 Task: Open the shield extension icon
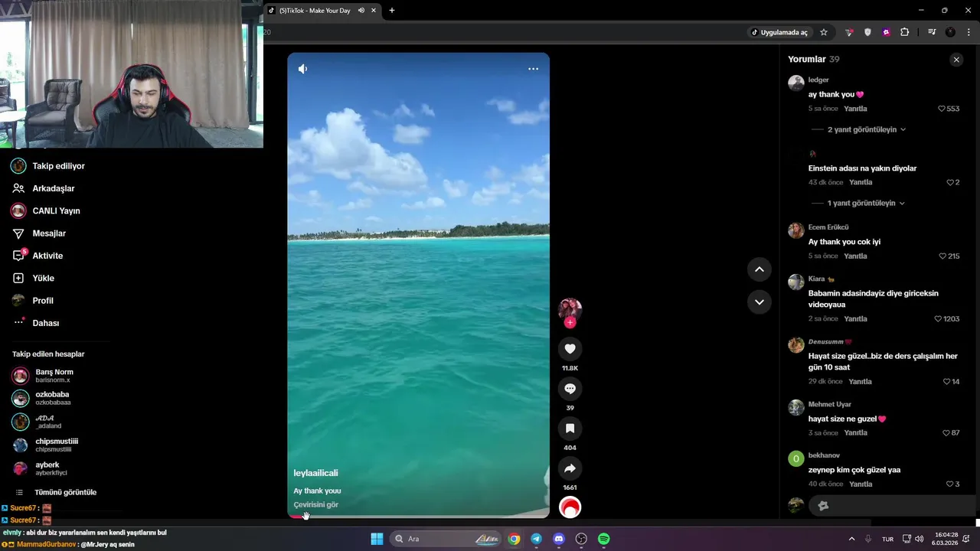[867, 32]
